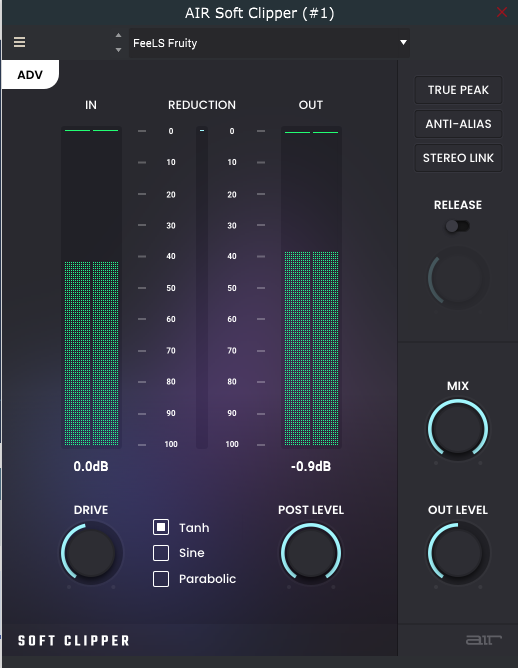Image resolution: width=518 pixels, height=668 pixels.
Task: Click the RELEASE label
Action: pos(458,205)
